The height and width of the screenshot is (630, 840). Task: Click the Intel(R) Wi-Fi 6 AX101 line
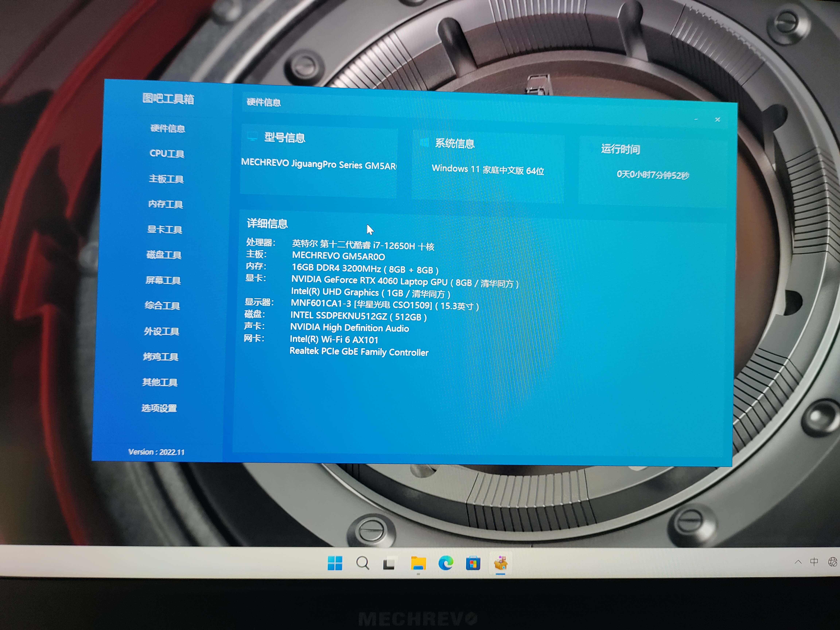point(334,339)
